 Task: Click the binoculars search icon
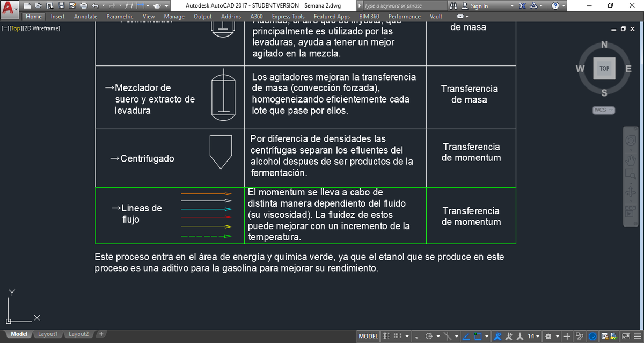453,6
